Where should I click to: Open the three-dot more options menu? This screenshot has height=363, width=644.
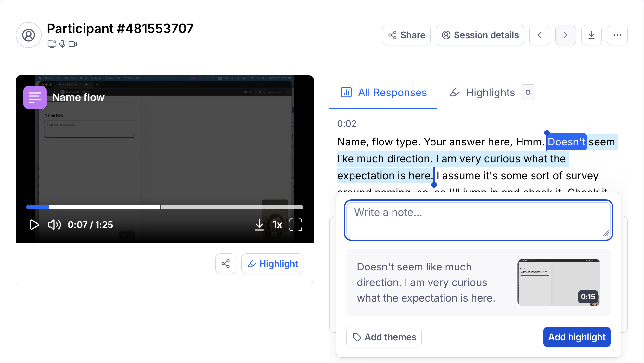click(617, 35)
